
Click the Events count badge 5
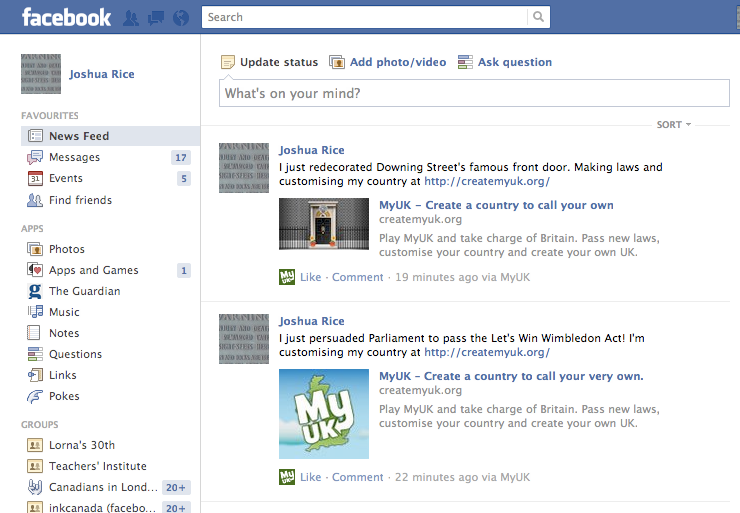(184, 178)
